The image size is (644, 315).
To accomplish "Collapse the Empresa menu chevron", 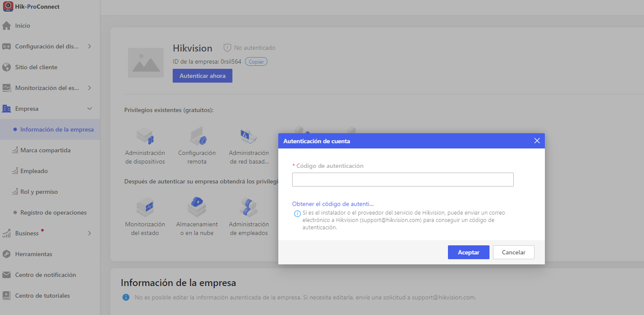I will 90,109.
